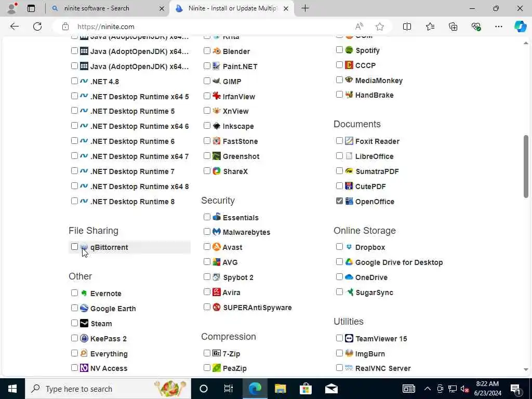Click the .NET Desktop Runtime x64 8 label
This screenshot has width=532, height=399.
[139, 187]
